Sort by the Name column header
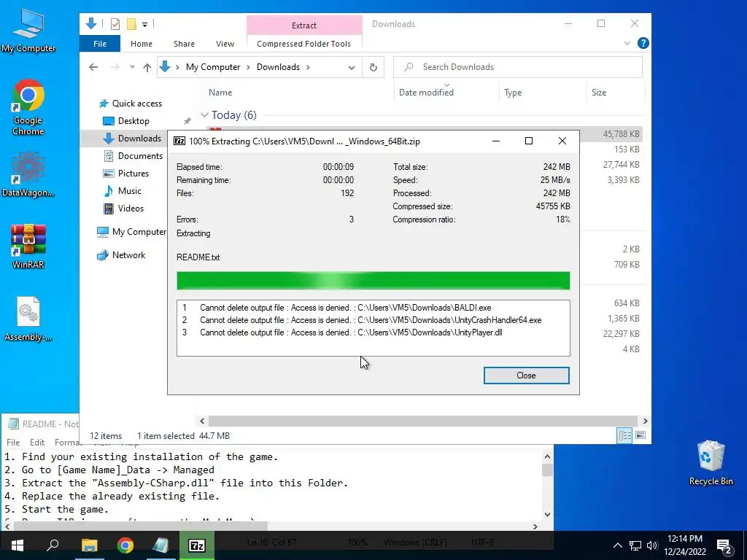Image resolution: width=747 pixels, height=560 pixels. point(220,93)
